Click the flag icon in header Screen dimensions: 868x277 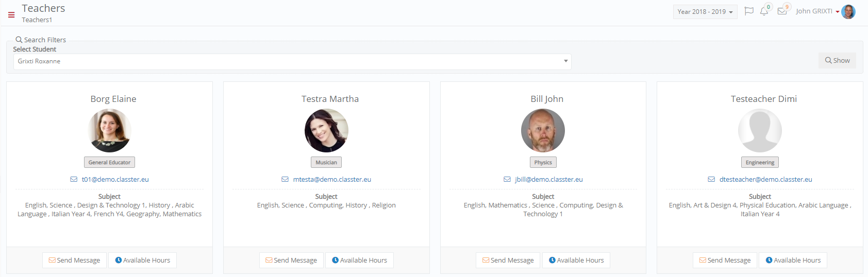click(x=749, y=11)
